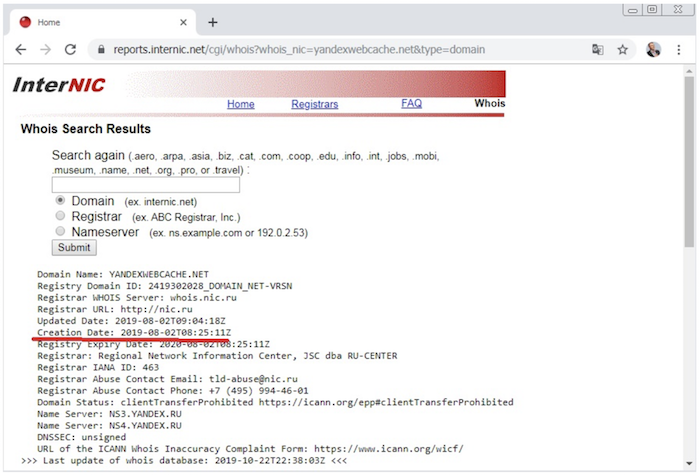Bookmark this page with the star
700x475 pixels.
[622, 50]
